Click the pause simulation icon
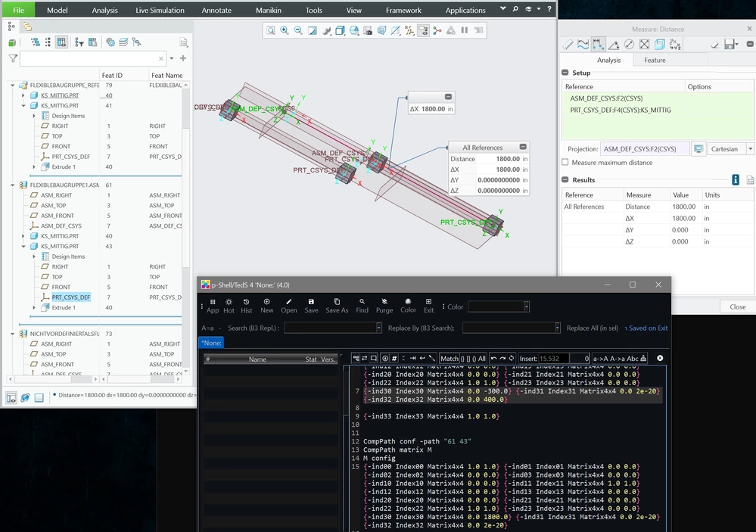 pyautogui.click(x=465, y=30)
